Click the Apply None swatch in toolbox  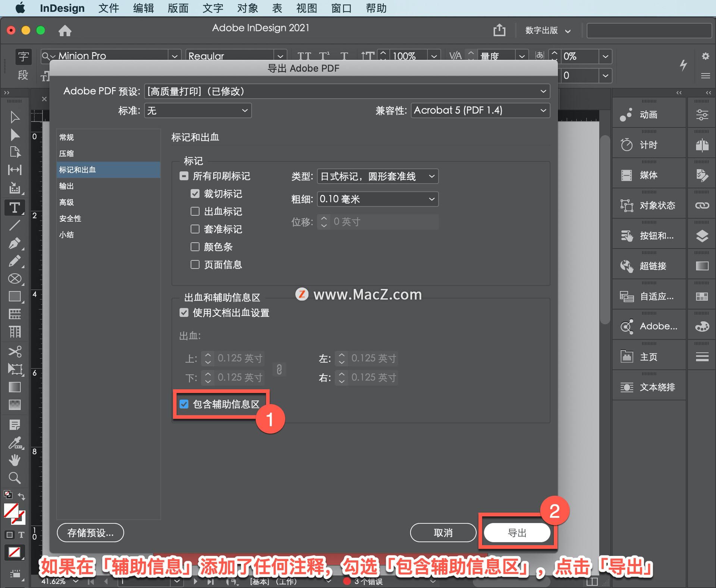coord(14,552)
